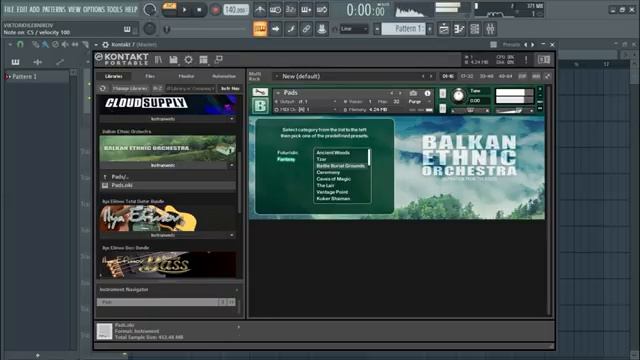Screen dimensions: 640x360
Task: Open FL Studio channel rack button
Action: pos(475,29)
